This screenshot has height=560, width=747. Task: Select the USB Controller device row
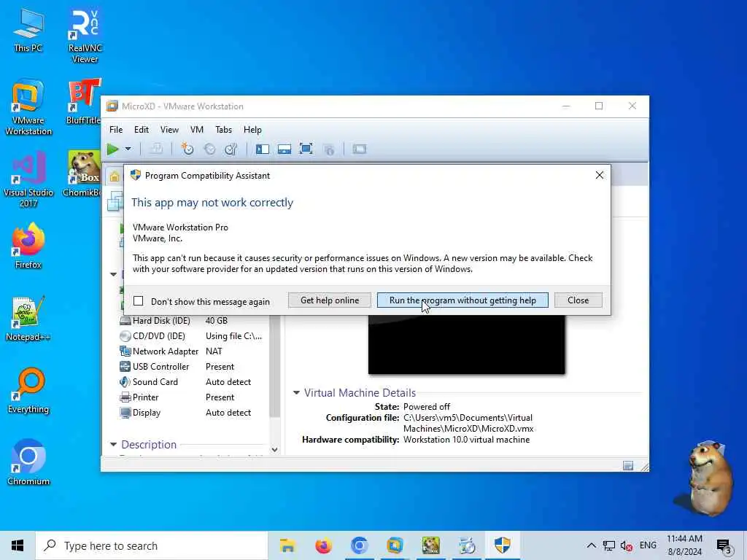coord(190,366)
